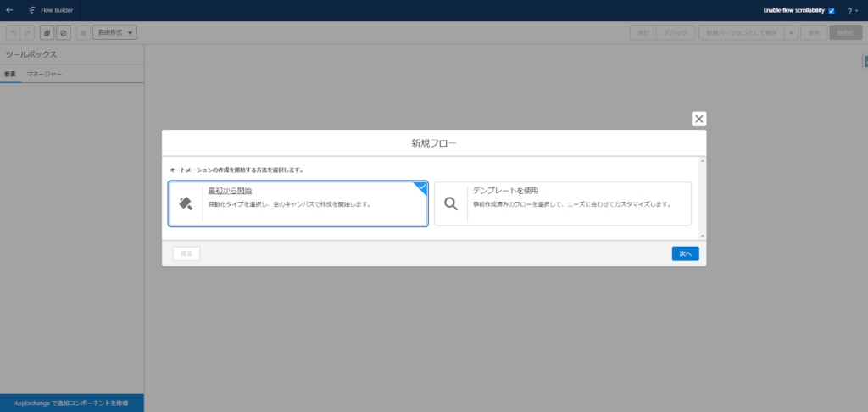Viewport: 868px width, 412px height.
Task: Click the back arrow in the header
Action: pyautogui.click(x=9, y=10)
